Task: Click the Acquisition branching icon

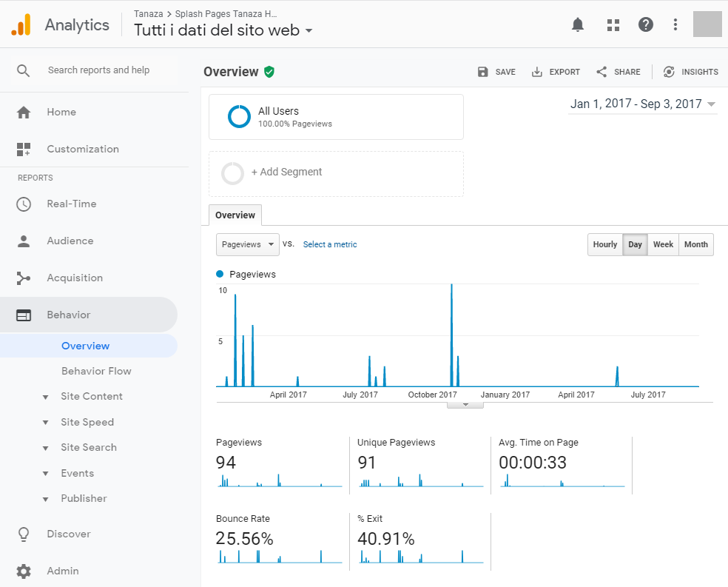Action: 24,278
